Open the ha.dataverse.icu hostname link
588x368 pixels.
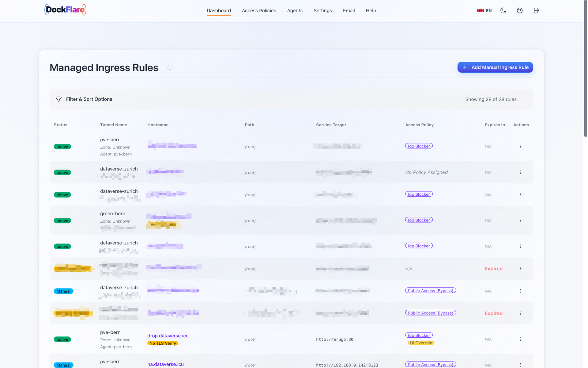tap(165, 364)
